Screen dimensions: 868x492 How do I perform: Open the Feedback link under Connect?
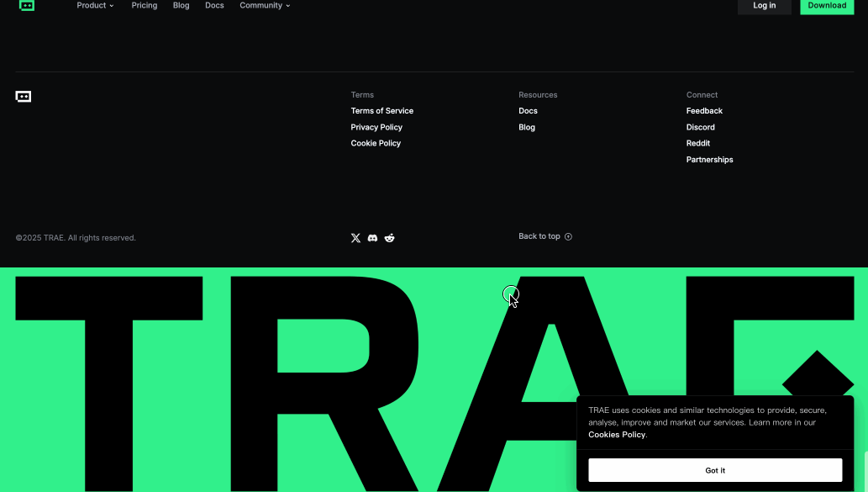coord(704,111)
